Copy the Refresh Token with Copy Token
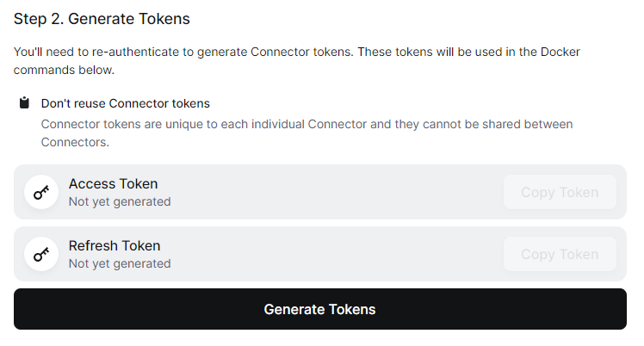 pyautogui.click(x=560, y=254)
